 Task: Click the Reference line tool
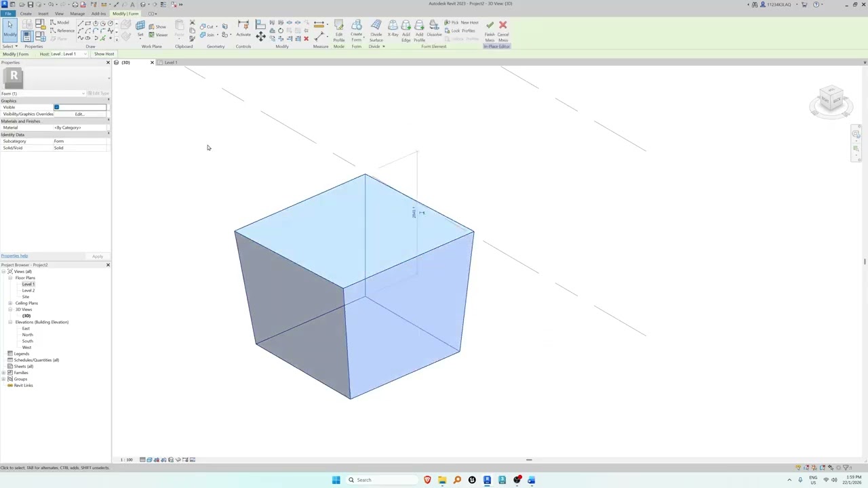click(62, 30)
